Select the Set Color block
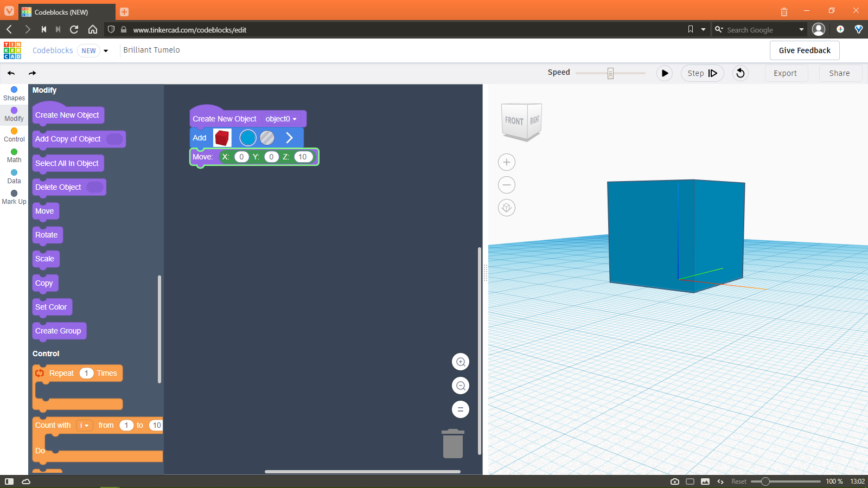The height and width of the screenshot is (488, 868). tap(52, 307)
